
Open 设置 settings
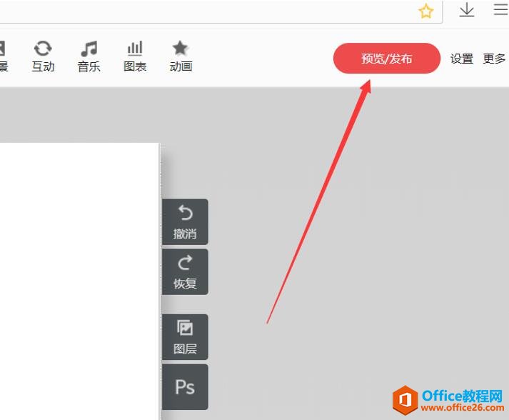click(462, 59)
